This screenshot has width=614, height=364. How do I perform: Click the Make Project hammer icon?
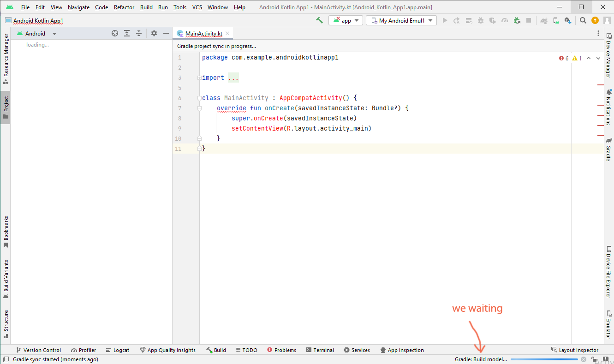pyautogui.click(x=319, y=20)
